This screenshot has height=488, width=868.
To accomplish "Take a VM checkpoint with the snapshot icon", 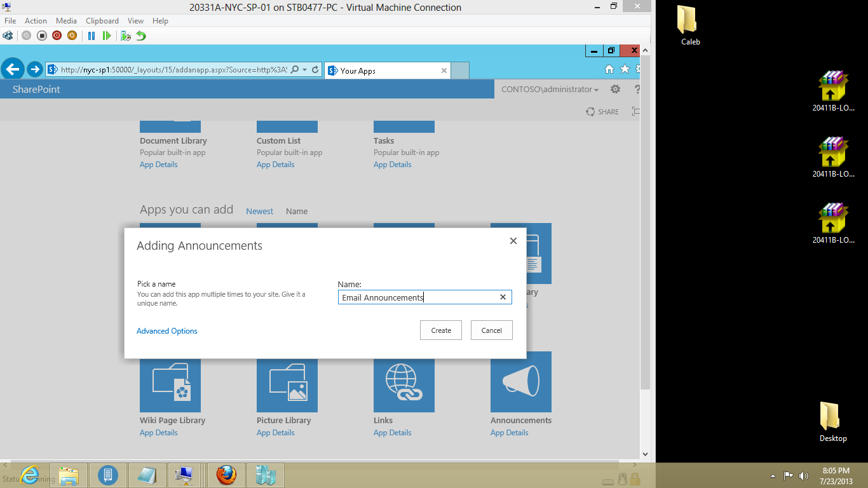I will (x=126, y=36).
